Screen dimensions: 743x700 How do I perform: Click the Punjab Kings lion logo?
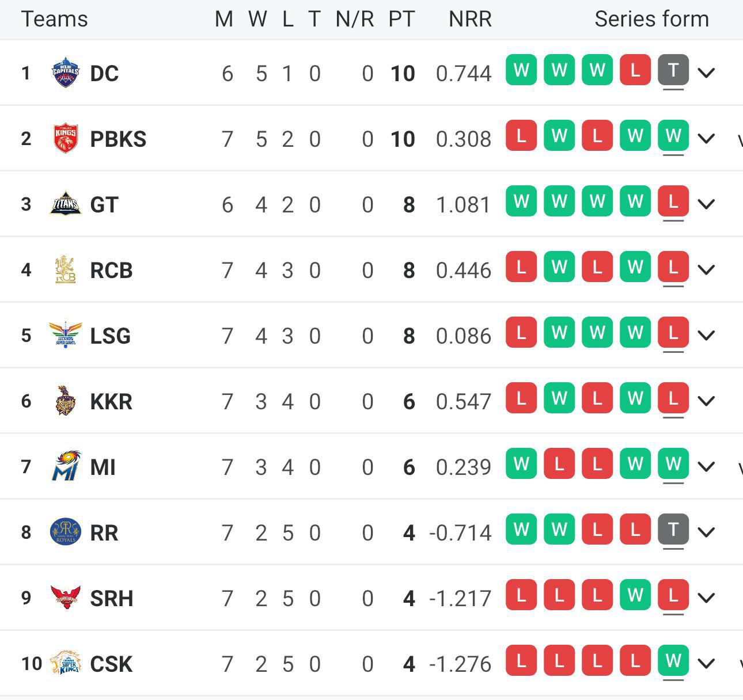(66, 139)
